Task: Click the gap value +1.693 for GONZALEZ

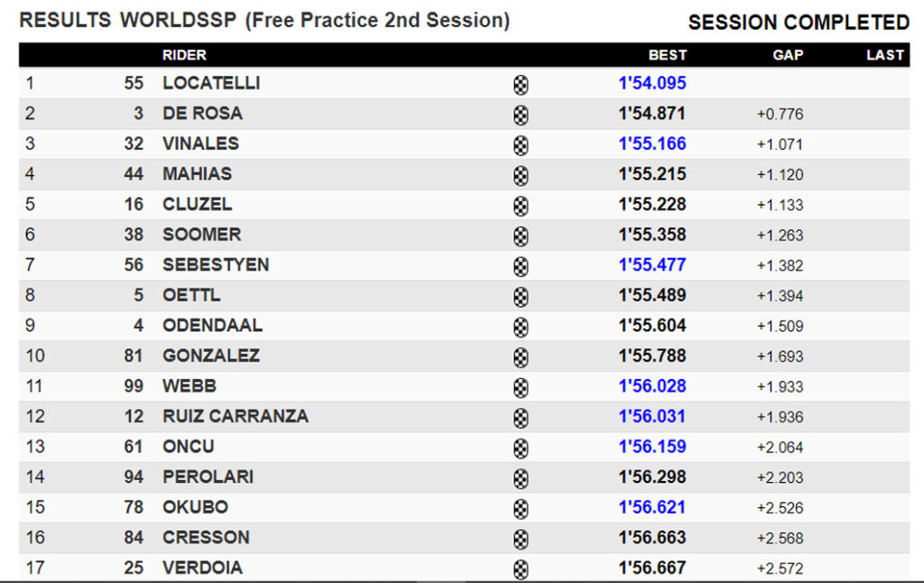Action: tap(780, 356)
